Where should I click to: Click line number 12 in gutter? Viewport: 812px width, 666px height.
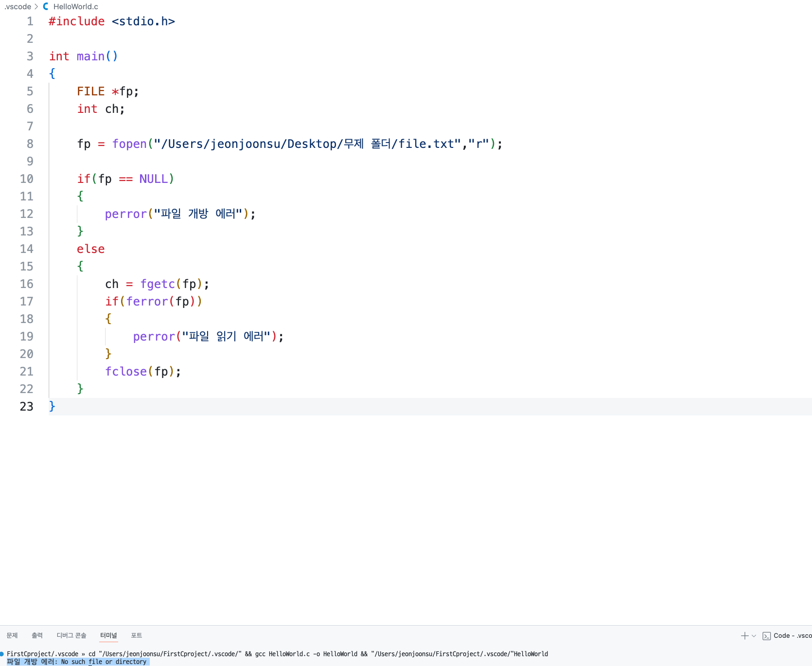click(x=27, y=214)
